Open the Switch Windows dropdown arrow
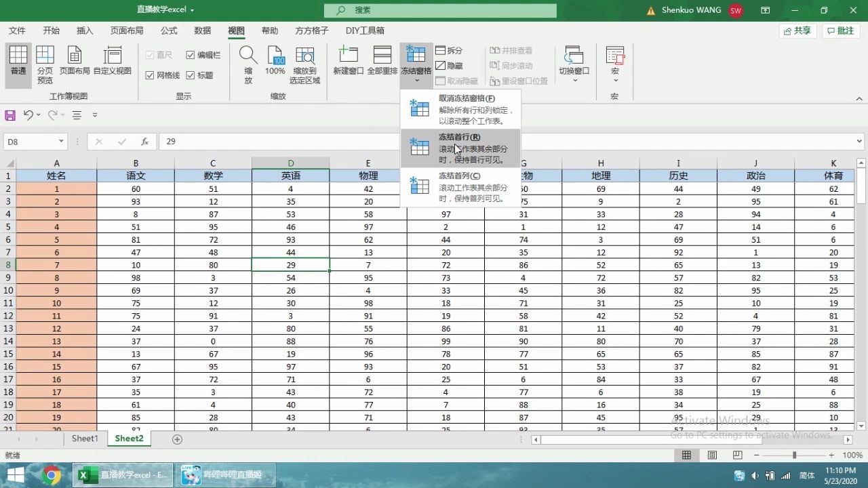 575,81
